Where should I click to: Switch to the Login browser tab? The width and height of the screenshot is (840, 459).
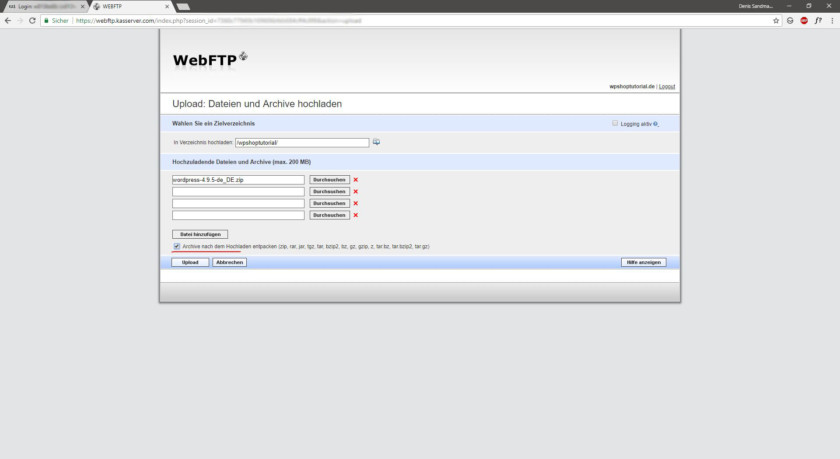click(44, 6)
